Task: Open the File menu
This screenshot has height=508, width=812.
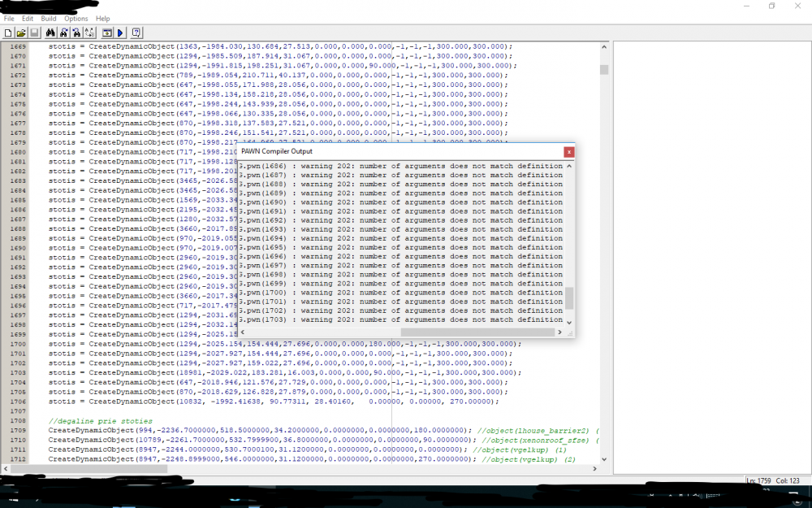Action: point(9,18)
